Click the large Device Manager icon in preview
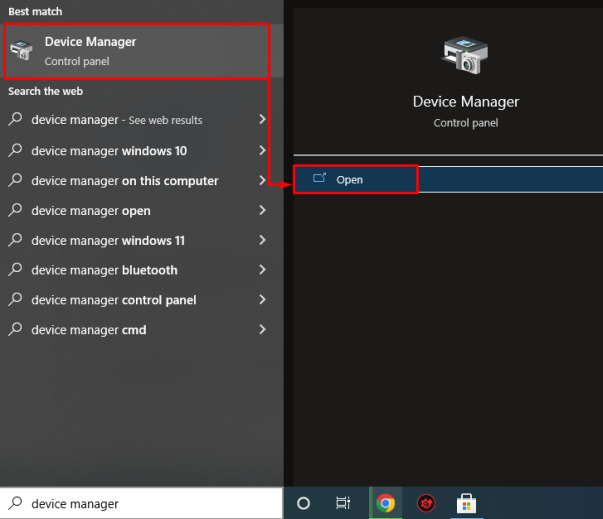This screenshot has height=519, width=603. [x=465, y=58]
